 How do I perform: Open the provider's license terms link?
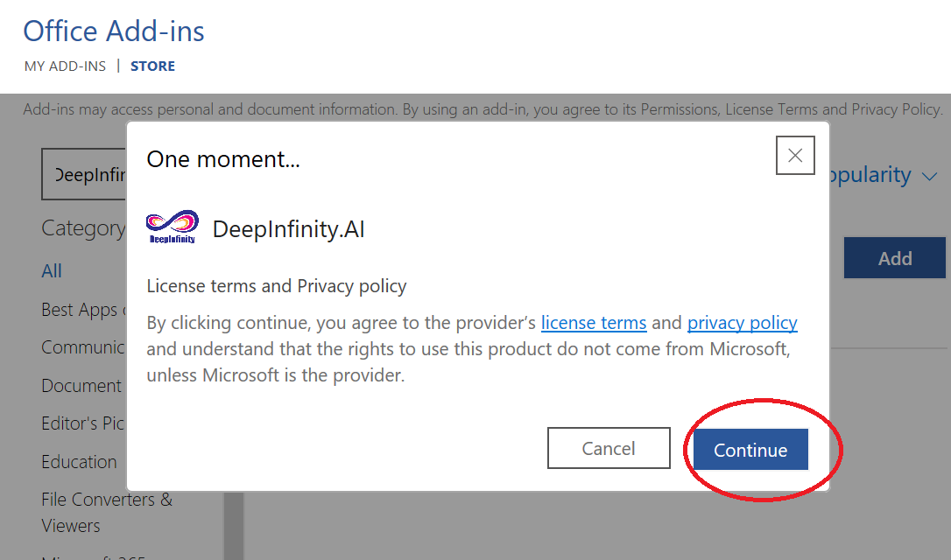[x=594, y=322]
